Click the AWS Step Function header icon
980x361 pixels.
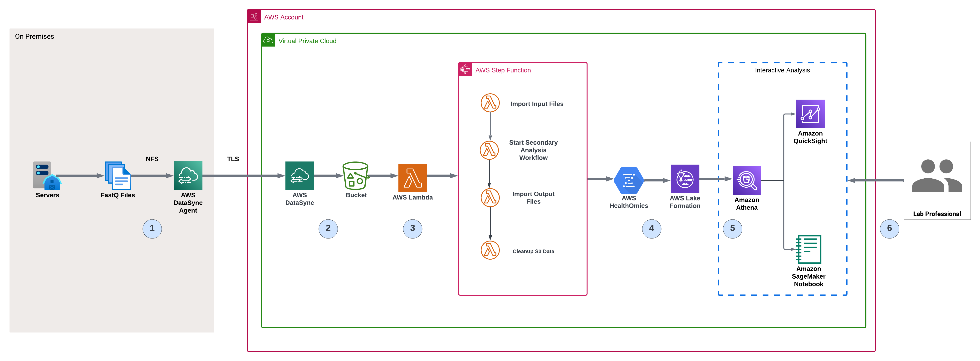465,69
